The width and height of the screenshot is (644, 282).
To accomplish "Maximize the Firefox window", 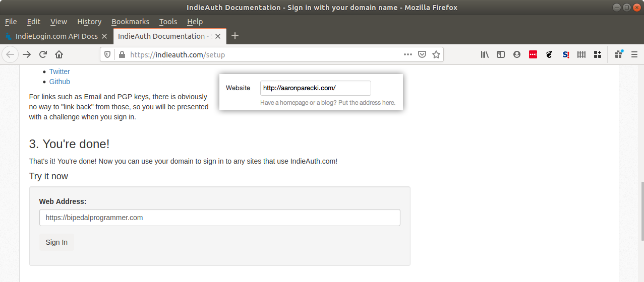I will [626, 7].
